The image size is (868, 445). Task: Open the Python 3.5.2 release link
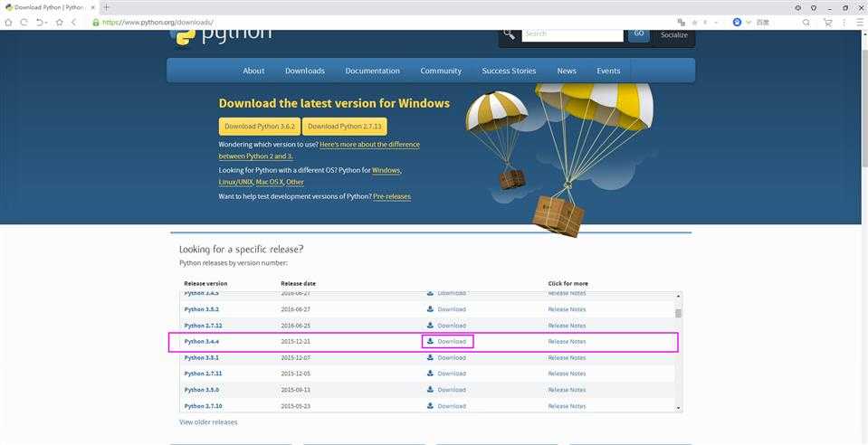pos(202,309)
